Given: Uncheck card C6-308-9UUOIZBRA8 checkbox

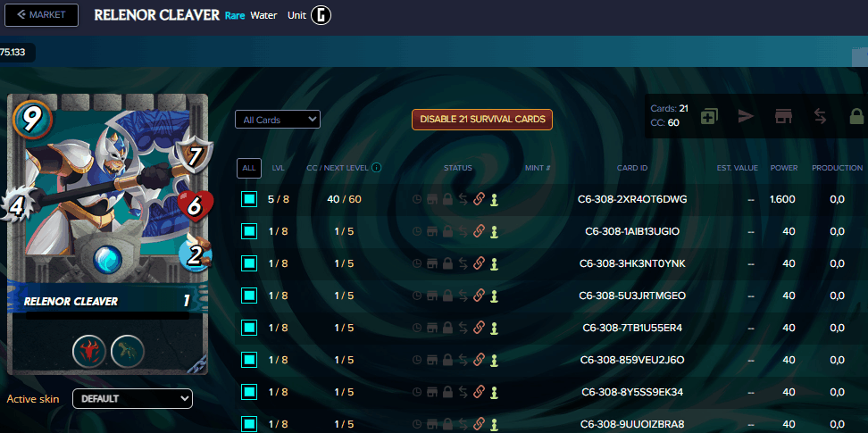Looking at the screenshot, I should [249, 424].
